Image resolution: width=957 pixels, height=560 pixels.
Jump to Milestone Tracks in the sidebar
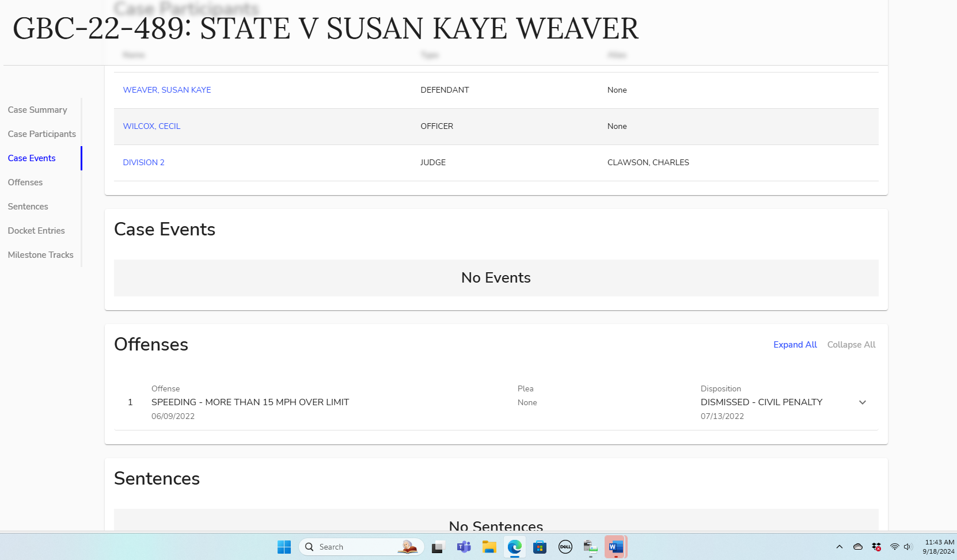(x=40, y=255)
